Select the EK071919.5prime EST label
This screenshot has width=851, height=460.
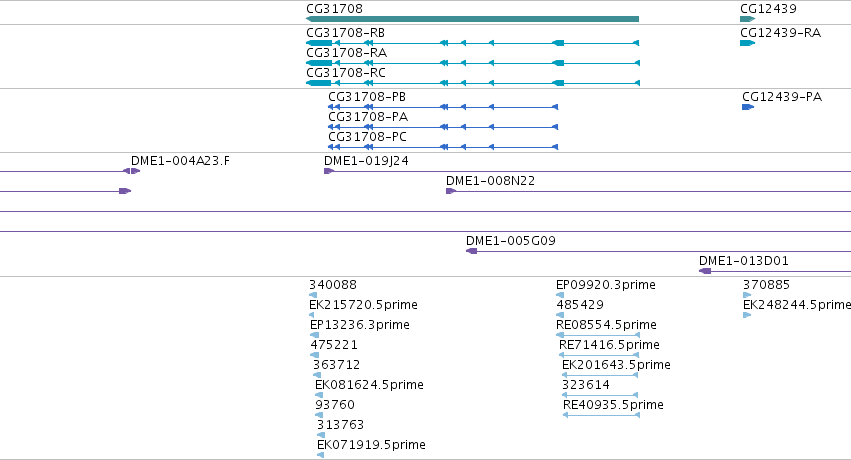(x=371, y=445)
